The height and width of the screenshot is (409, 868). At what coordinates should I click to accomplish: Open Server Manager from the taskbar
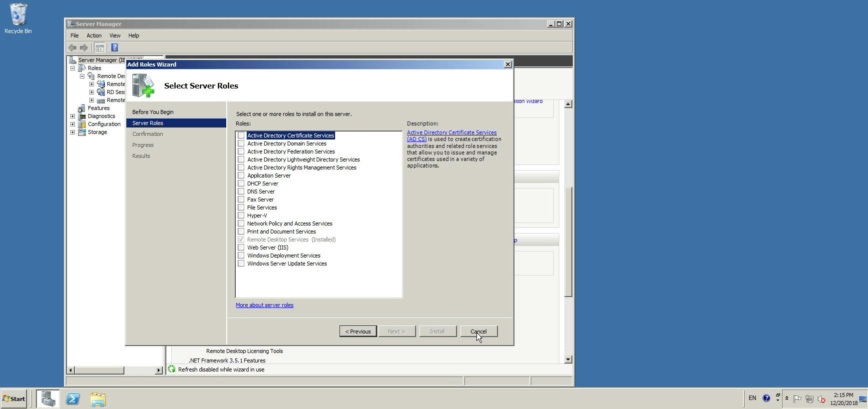pos(48,399)
